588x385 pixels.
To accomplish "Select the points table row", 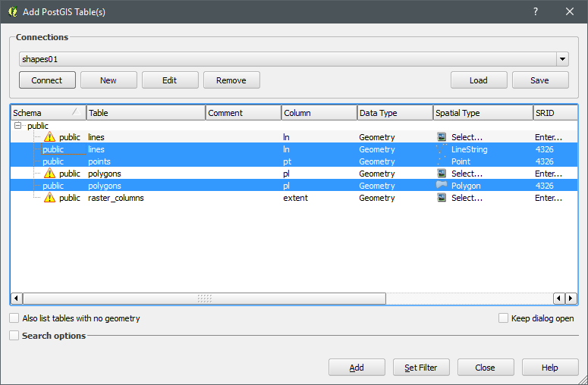I will click(294, 161).
